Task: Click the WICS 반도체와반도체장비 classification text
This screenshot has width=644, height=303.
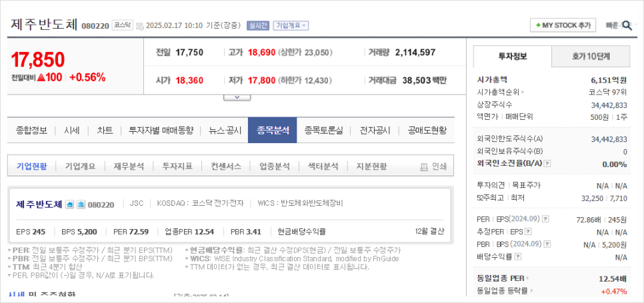Action: [x=300, y=203]
